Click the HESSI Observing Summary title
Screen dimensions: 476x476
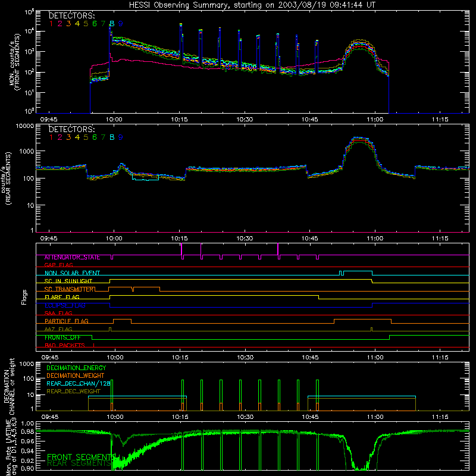click(252, 5)
